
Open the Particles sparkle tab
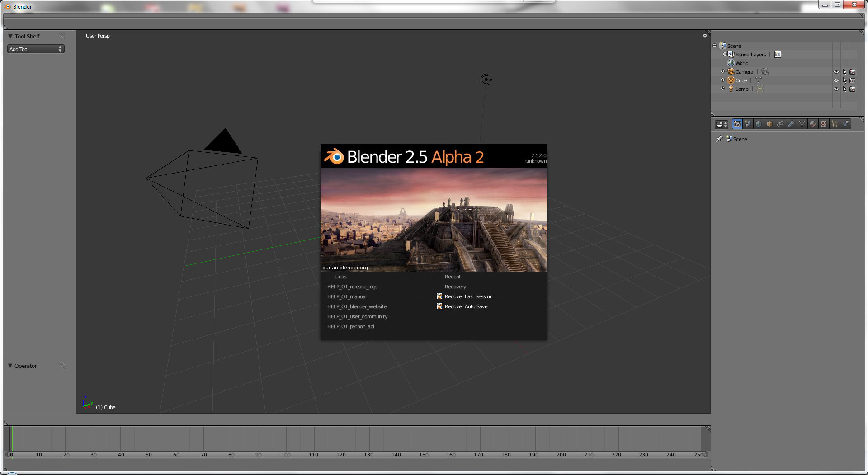[835, 124]
